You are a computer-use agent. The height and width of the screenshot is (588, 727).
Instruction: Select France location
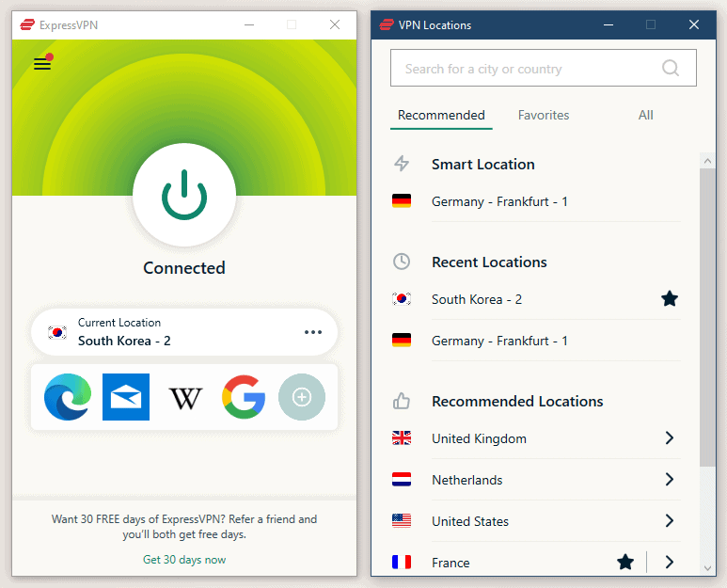[x=536, y=562]
